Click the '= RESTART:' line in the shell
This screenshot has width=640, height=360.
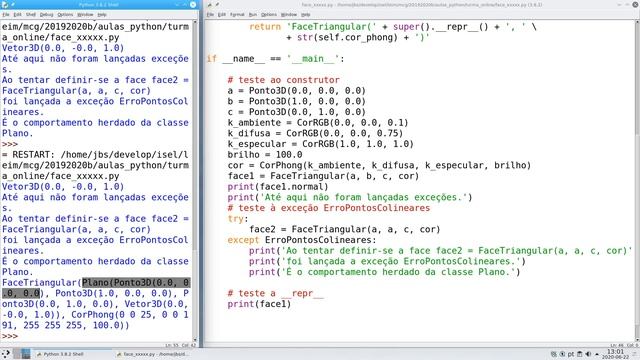tap(95, 155)
